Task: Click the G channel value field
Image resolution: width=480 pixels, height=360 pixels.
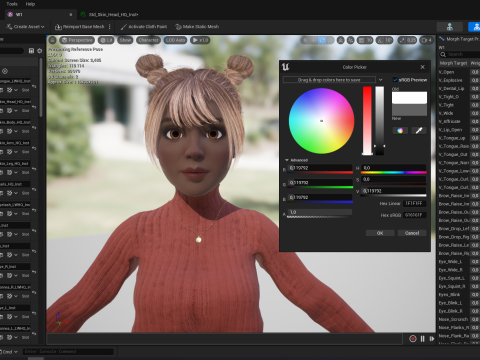Action: [x=320, y=183]
